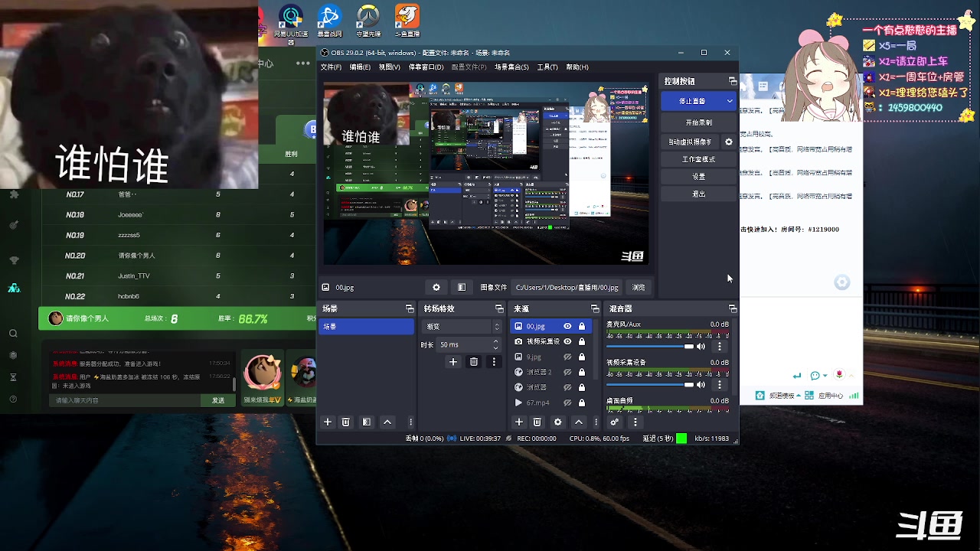980x551 pixels.
Task: Undock the 来源 sources panel
Action: [594, 309]
